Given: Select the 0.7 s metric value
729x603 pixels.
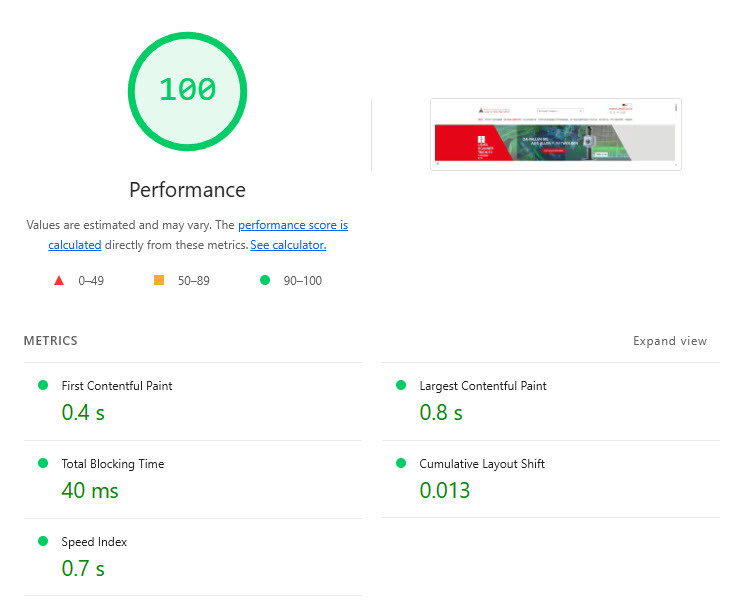Looking at the screenshot, I should point(83,569).
